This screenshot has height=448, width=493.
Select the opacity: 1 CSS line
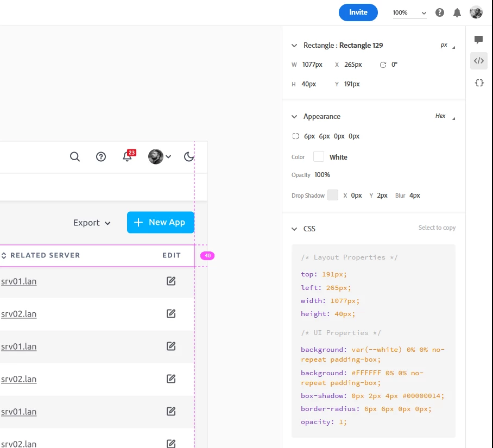pos(324,422)
